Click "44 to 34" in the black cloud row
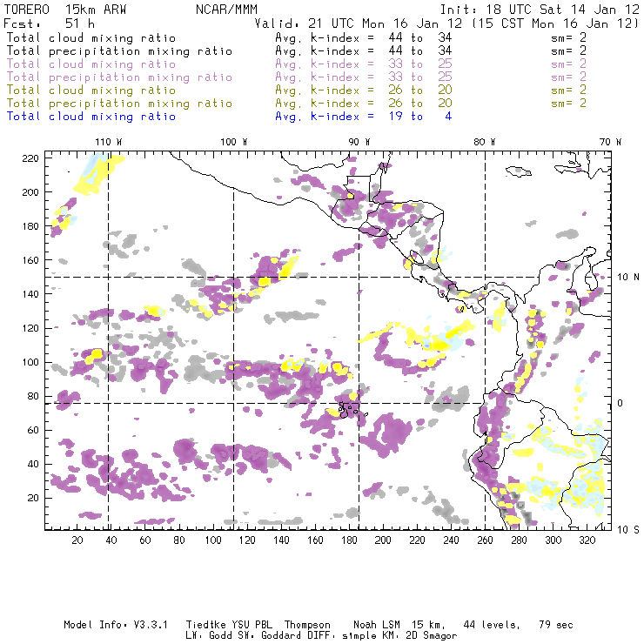This screenshot has height=644, width=644. tap(420, 37)
